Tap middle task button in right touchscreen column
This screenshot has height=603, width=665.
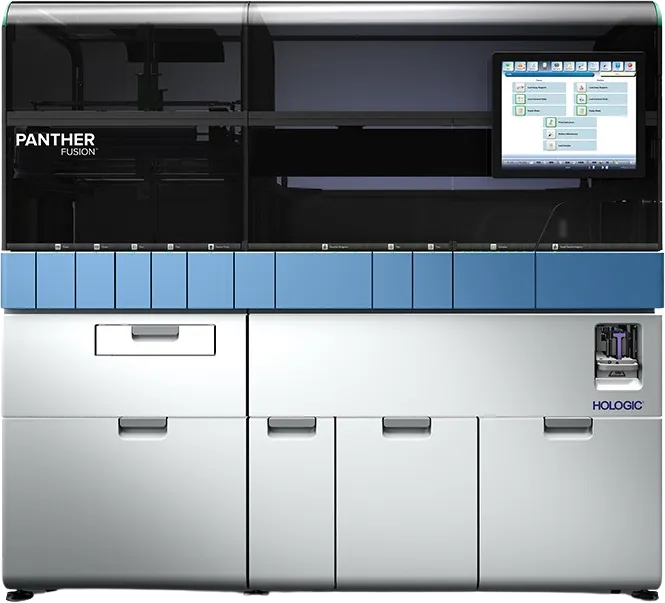[x=601, y=99]
